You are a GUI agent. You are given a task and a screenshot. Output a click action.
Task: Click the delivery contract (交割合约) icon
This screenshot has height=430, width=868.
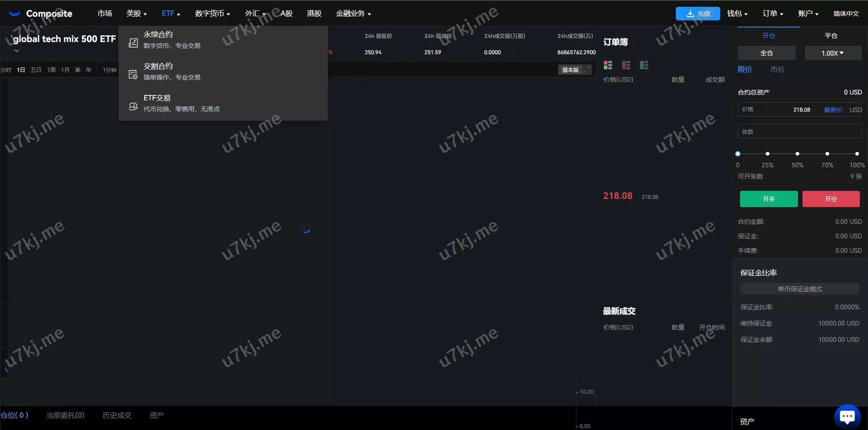(133, 75)
